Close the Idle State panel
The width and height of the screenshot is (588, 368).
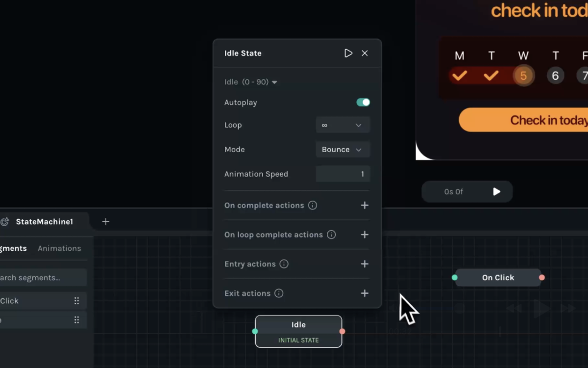tap(365, 53)
